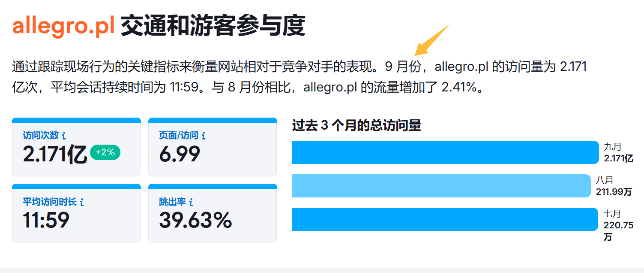Open info tooltip for 平均访问时长
The height and width of the screenshot is (273, 644).
pos(82,202)
